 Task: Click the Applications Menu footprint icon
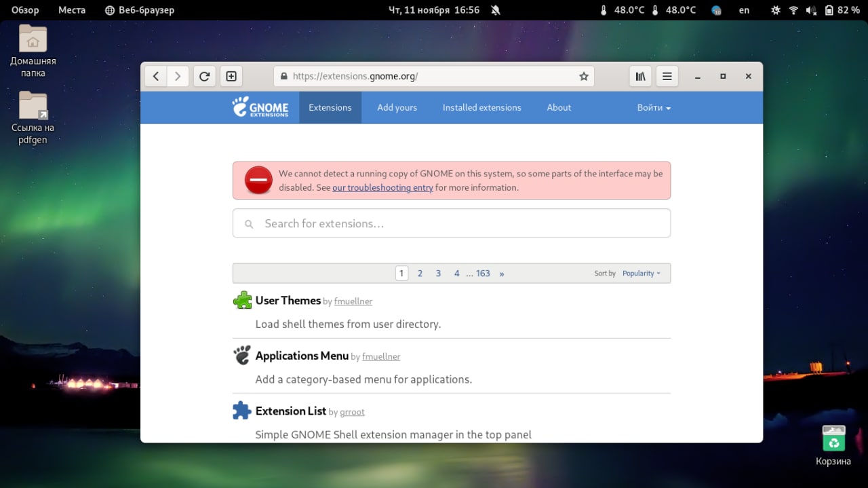click(242, 355)
